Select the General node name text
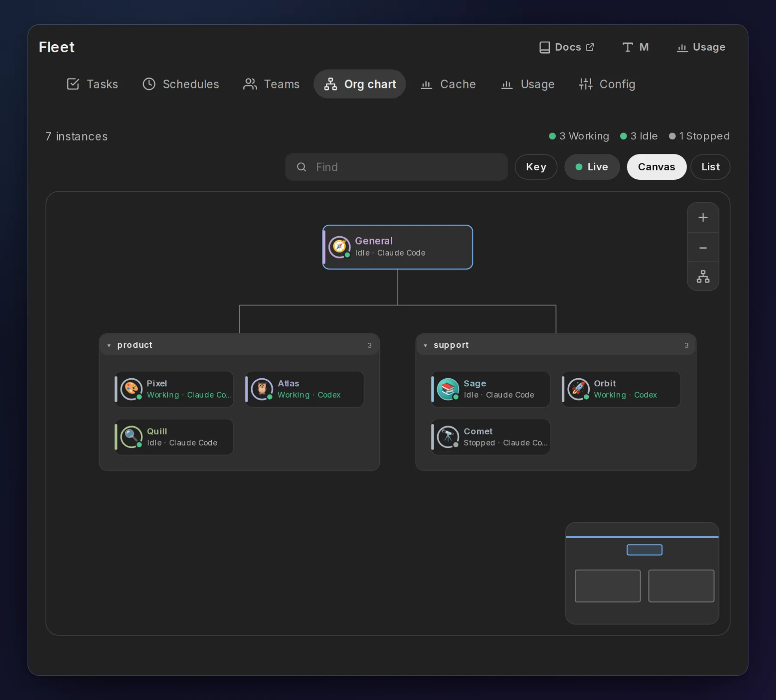This screenshot has height=700, width=776. pyautogui.click(x=374, y=241)
